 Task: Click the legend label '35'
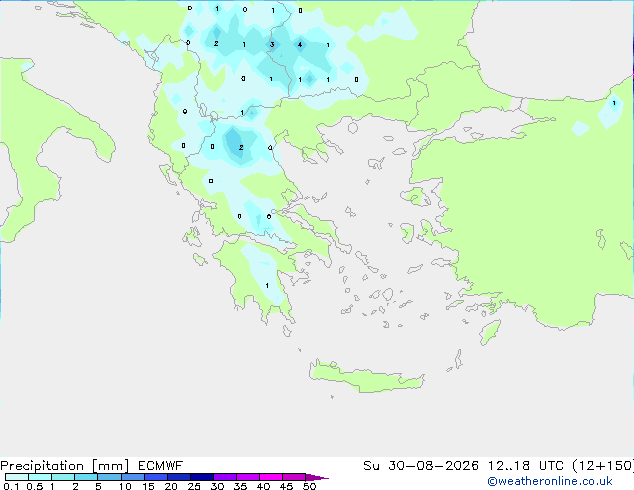[x=240, y=486]
